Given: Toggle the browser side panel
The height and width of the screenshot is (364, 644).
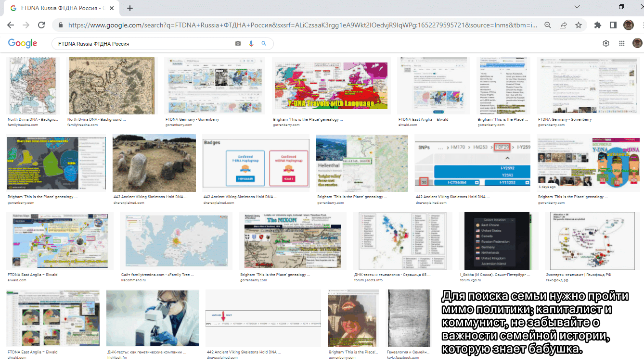Looking at the screenshot, I should click(613, 25).
